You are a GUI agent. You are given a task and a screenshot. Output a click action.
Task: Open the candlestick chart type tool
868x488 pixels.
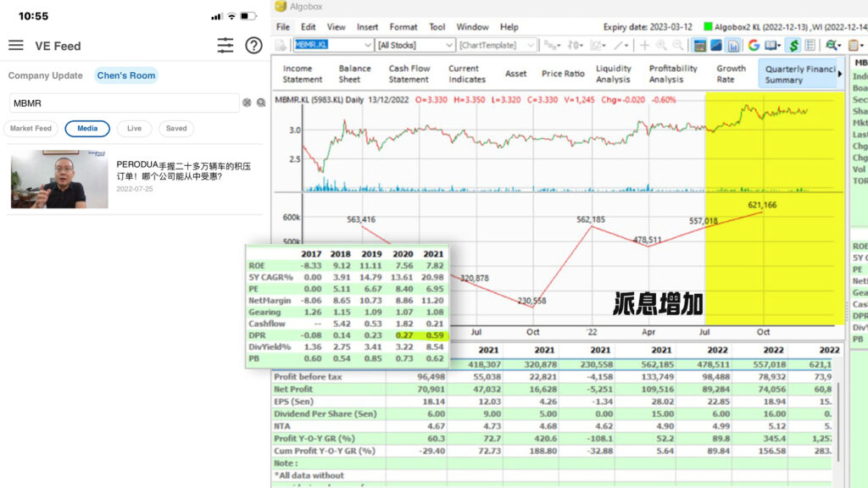pyautogui.click(x=576, y=46)
